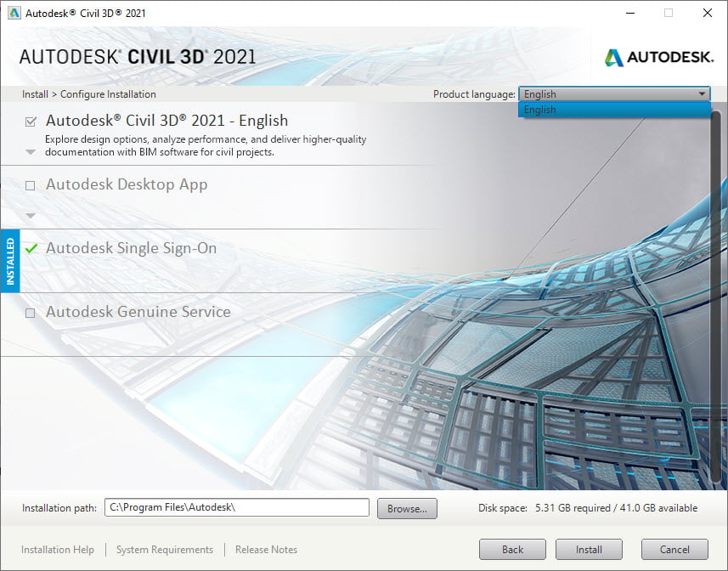This screenshot has height=571, width=728.
Task: Open the Installation Help link
Action: 58,549
